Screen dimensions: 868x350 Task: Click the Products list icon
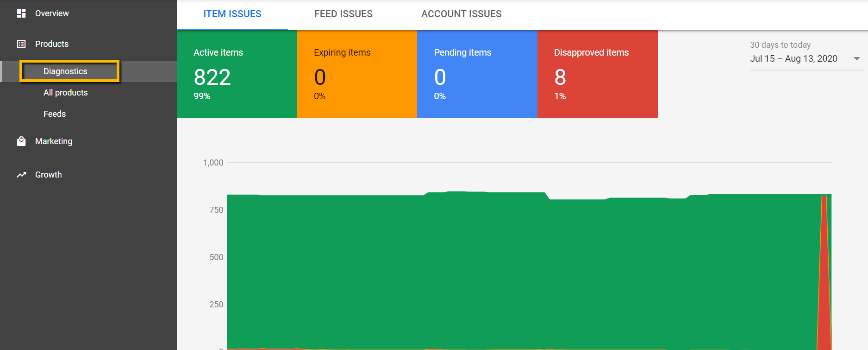click(21, 44)
